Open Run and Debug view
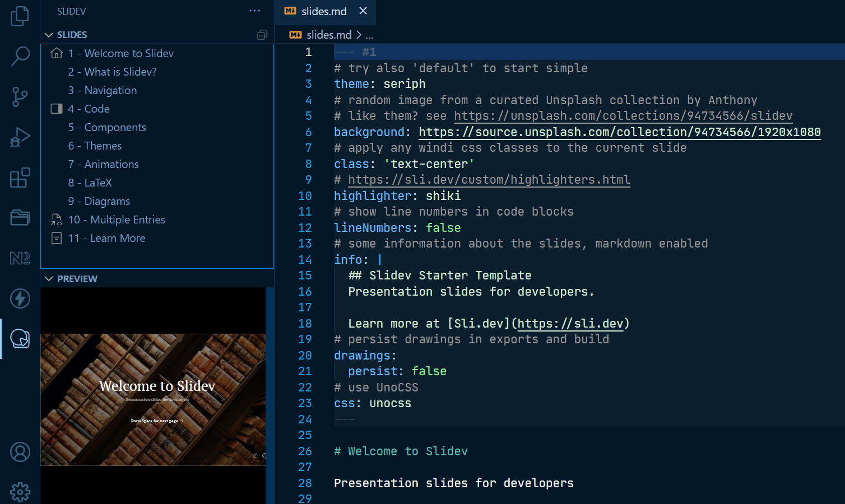The width and height of the screenshot is (845, 504). click(x=20, y=137)
